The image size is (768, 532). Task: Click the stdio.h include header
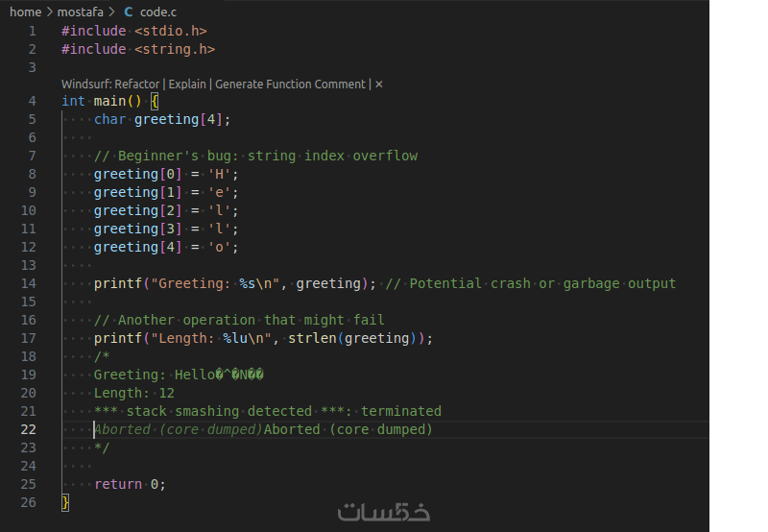click(x=171, y=31)
